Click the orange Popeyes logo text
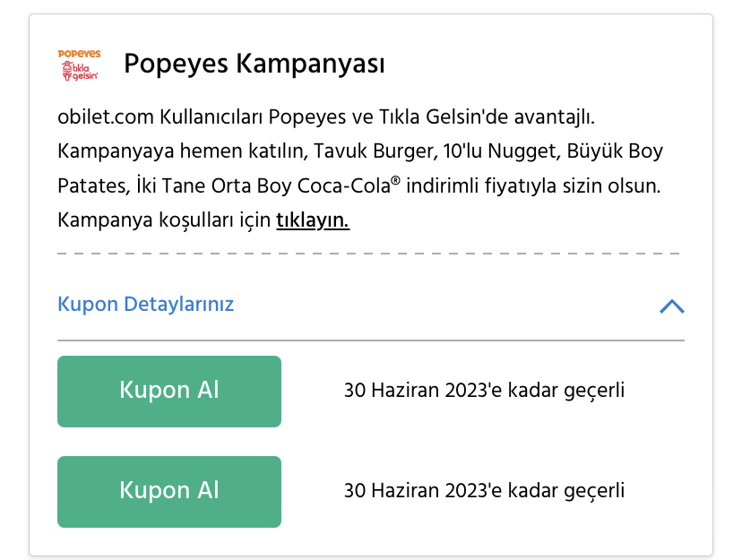742x560 pixels. tap(80, 54)
